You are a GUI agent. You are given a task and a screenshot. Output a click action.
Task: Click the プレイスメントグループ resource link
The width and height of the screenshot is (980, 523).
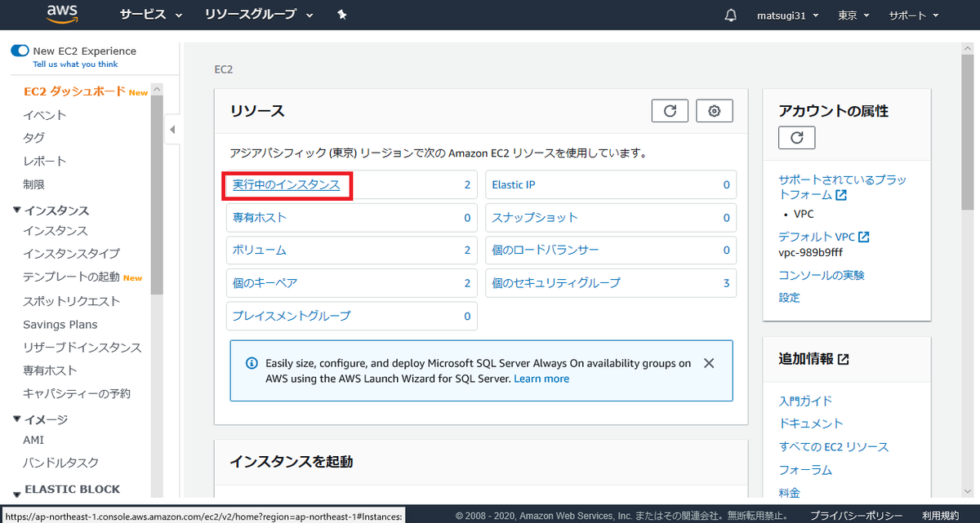292,316
